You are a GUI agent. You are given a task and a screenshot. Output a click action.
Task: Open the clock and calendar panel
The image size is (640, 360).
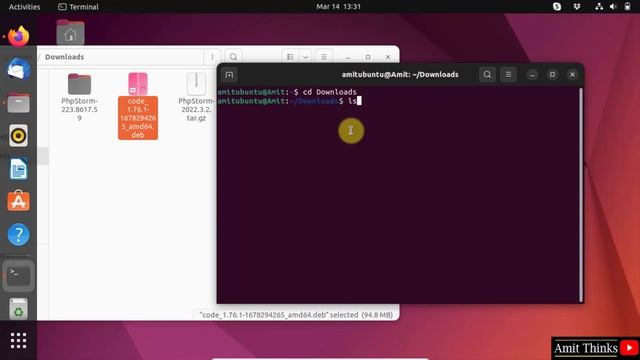point(338,7)
